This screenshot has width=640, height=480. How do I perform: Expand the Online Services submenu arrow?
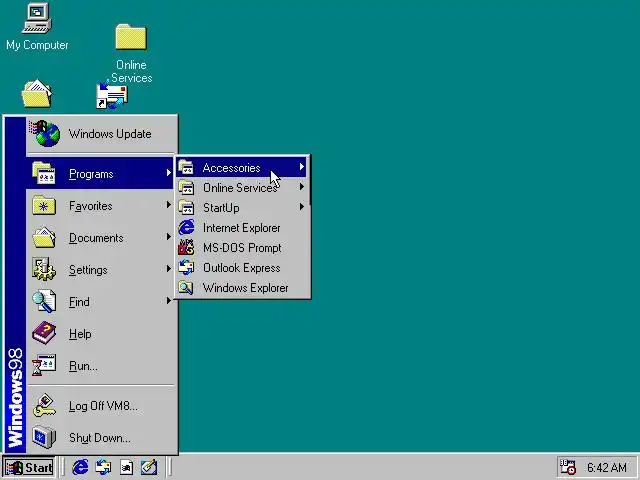pos(302,187)
